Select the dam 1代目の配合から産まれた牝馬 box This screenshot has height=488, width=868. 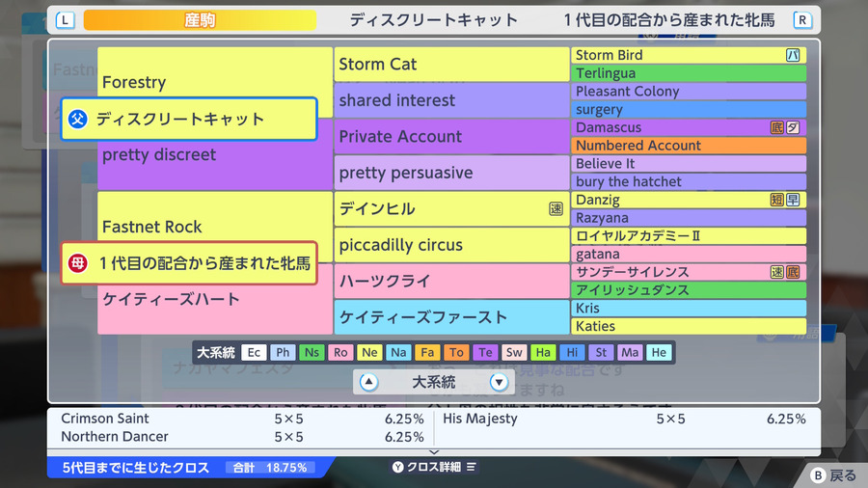point(189,263)
